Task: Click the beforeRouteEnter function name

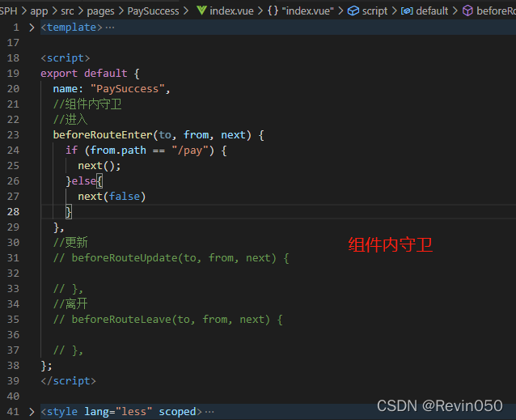Action: tap(103, 135)
